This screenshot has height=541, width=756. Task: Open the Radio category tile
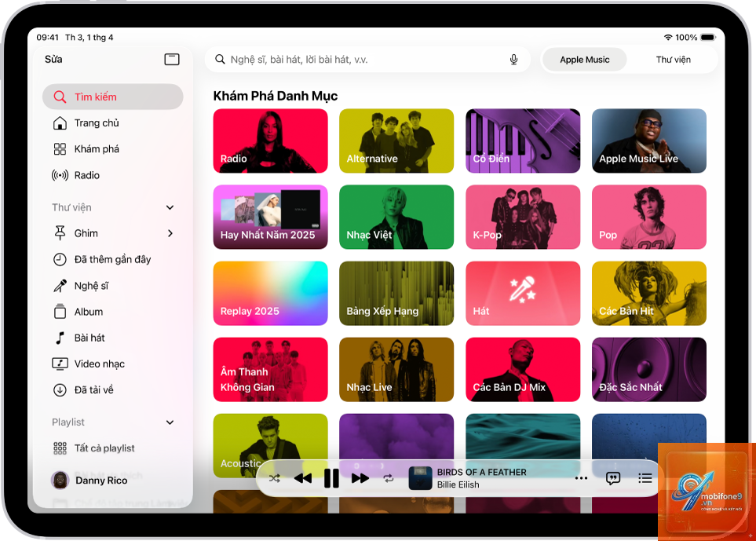click(271, 141)
